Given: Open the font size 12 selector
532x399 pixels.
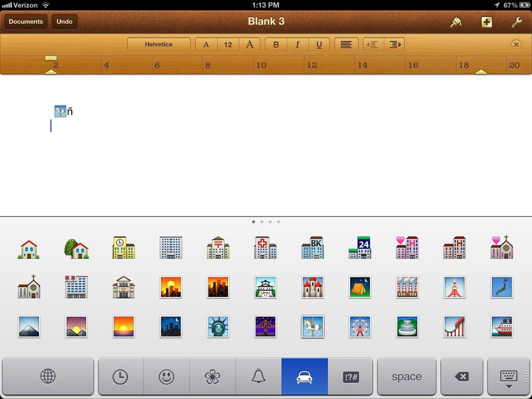Looking at the screenshot, I should pos(228,45).
